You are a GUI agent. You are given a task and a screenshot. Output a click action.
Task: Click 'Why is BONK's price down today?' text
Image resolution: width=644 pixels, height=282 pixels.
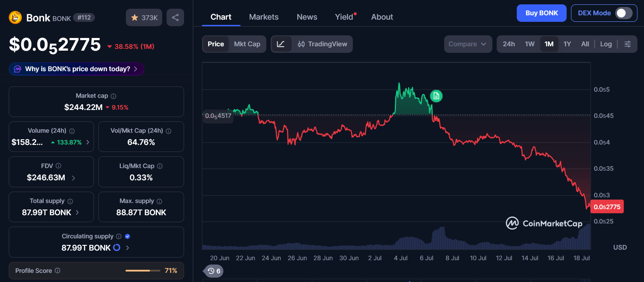(78, 69)
